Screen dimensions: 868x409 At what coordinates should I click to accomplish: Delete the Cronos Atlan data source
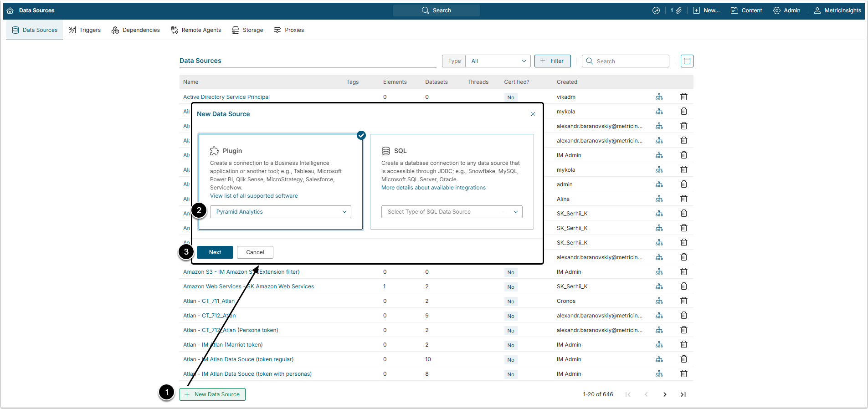(x=683, y=301)
